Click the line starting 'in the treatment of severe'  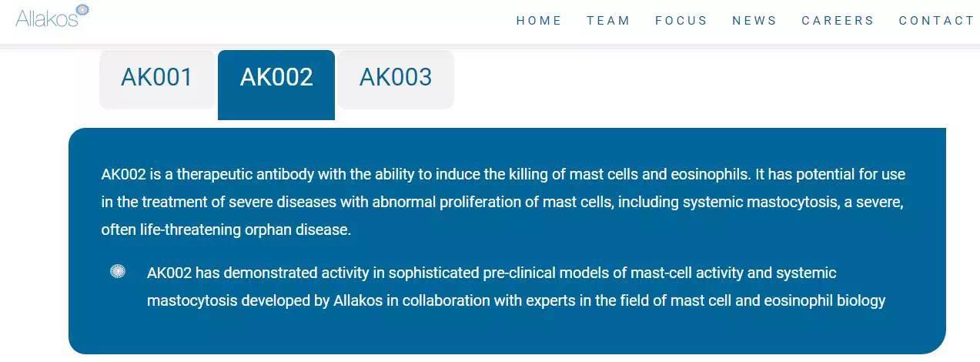tap(502, 202)
